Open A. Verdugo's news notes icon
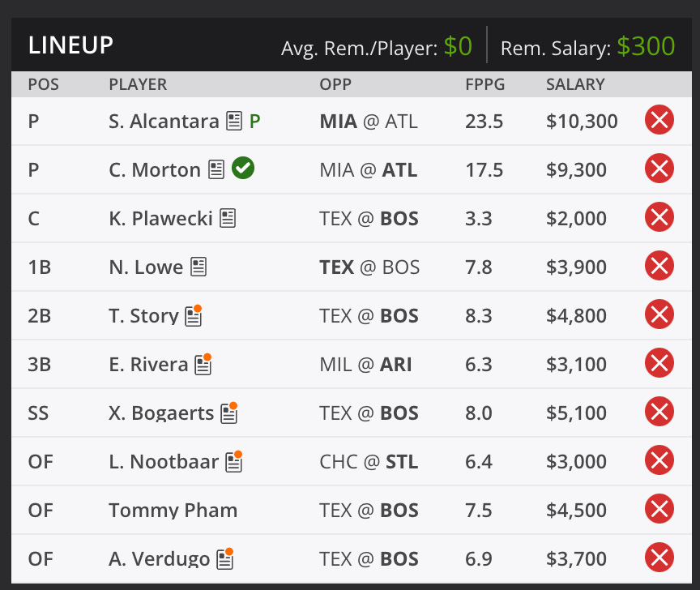This screenshot has height=590, width=700. [224, 560]
